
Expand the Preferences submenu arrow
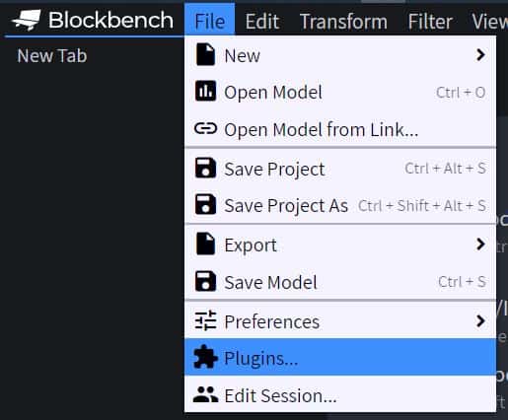point(480,320)
